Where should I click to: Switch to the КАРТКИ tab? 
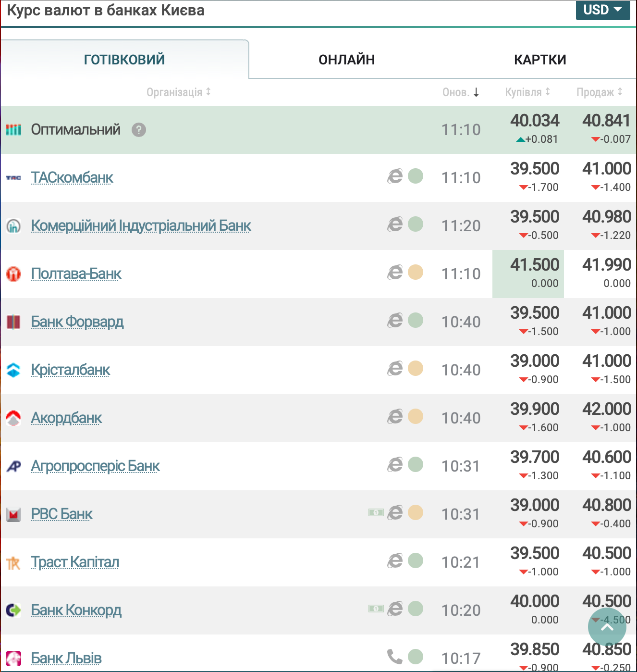(540, 60)
